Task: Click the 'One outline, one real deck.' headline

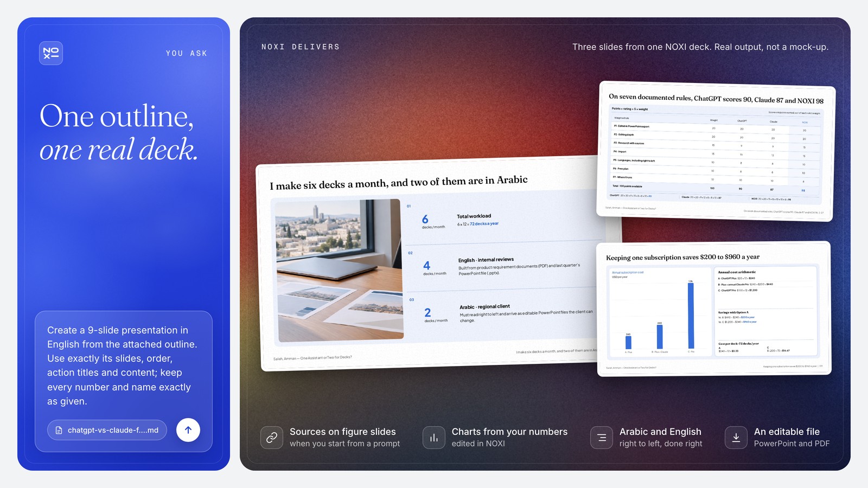Action: (119, 133)
